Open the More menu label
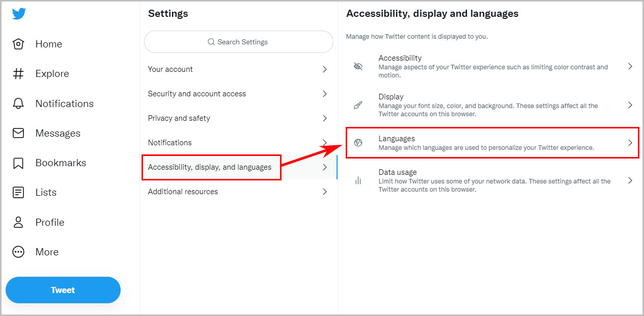Viewport: 644px width, 316px height. click(47, 252)
